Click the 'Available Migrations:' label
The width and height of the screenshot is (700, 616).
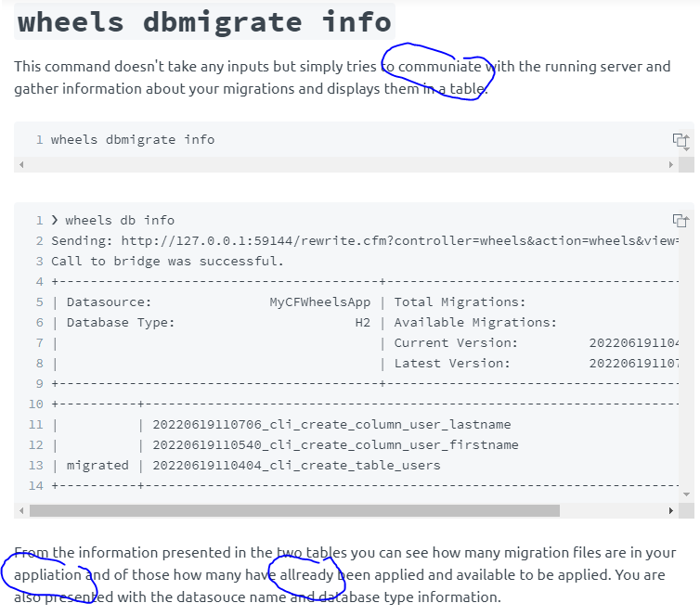click(x=475, y=323)
